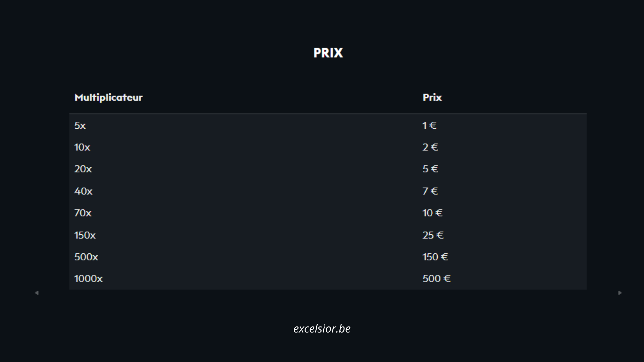The width and height of the screenshot is (644, 362).
Task: Click the 1 € prize value
Action: 429,126
